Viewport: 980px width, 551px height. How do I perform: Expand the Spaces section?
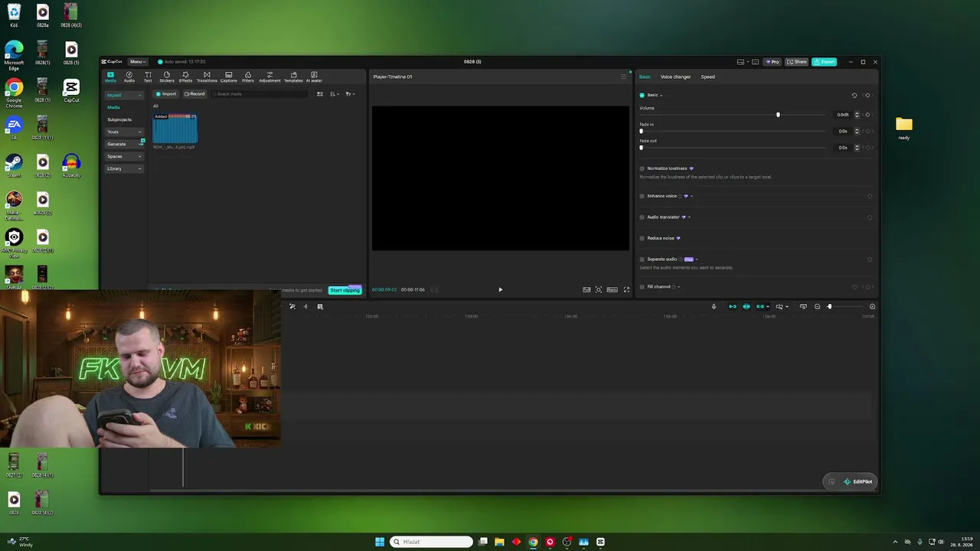125,156
